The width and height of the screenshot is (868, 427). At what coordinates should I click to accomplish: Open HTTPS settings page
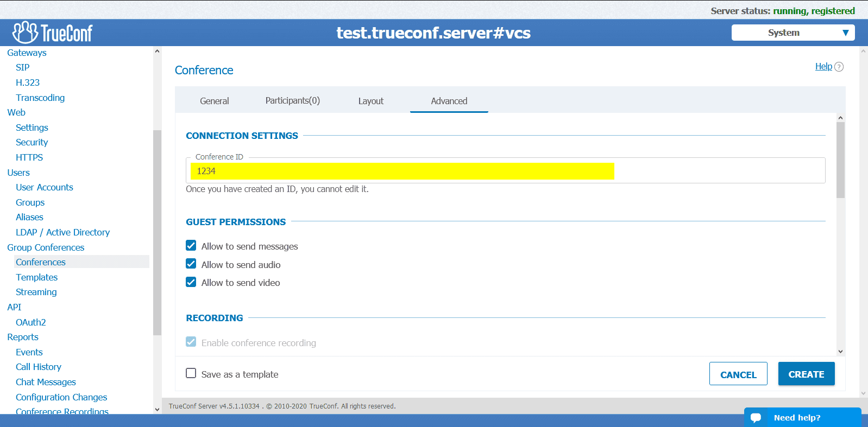point(29,157)
